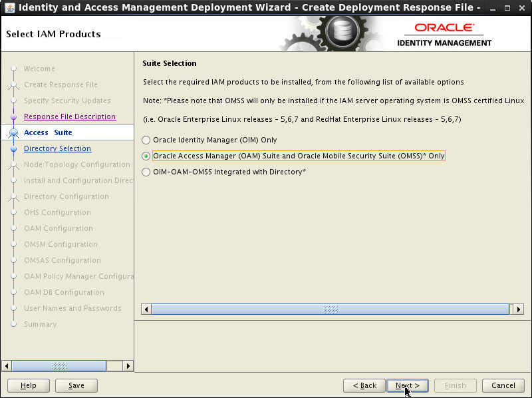
Task: Select OAM Suite and OMSS Only radio button
Action: coord(146,156)
